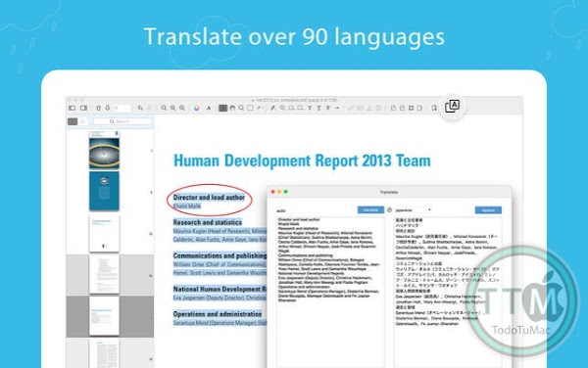The height and width of the screenshot is (368, 588).
Task: Open the Translate tool icon
Action: [452, 106]
